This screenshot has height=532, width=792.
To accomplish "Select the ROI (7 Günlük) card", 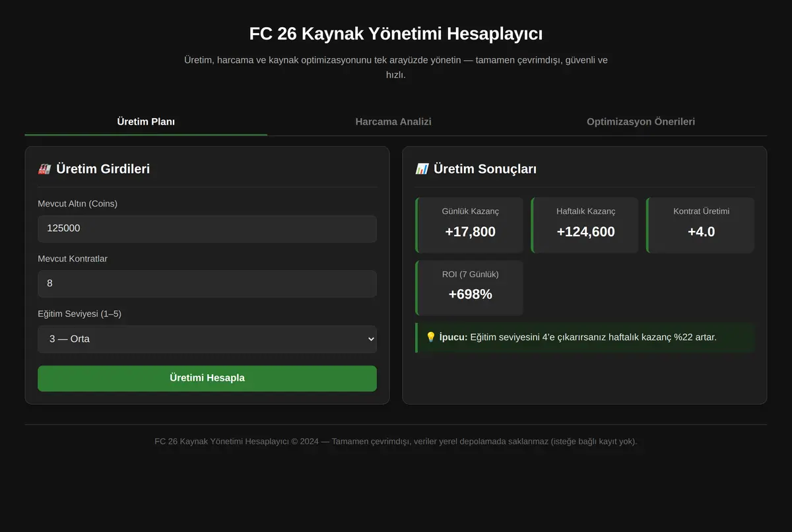I will click(469, 288).
